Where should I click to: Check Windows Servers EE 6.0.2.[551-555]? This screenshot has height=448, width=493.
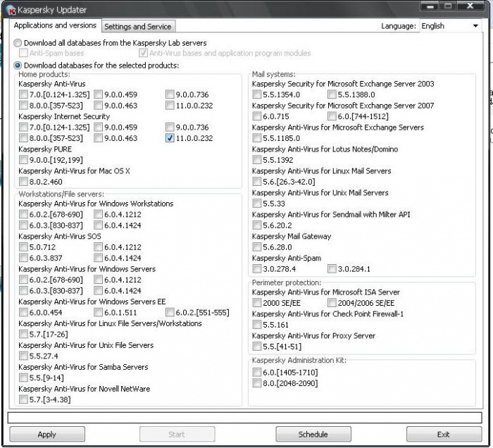tap(170, 313)
